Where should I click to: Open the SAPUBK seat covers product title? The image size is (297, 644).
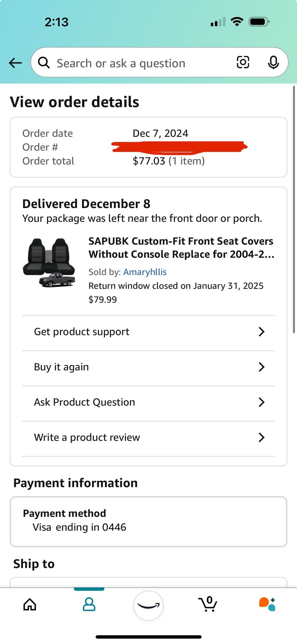181,248
